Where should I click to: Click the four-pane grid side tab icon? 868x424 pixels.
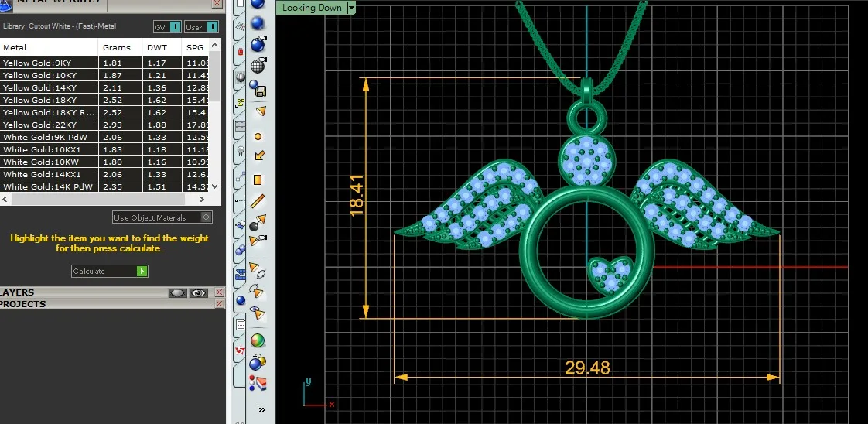click(x=241, y=126)
